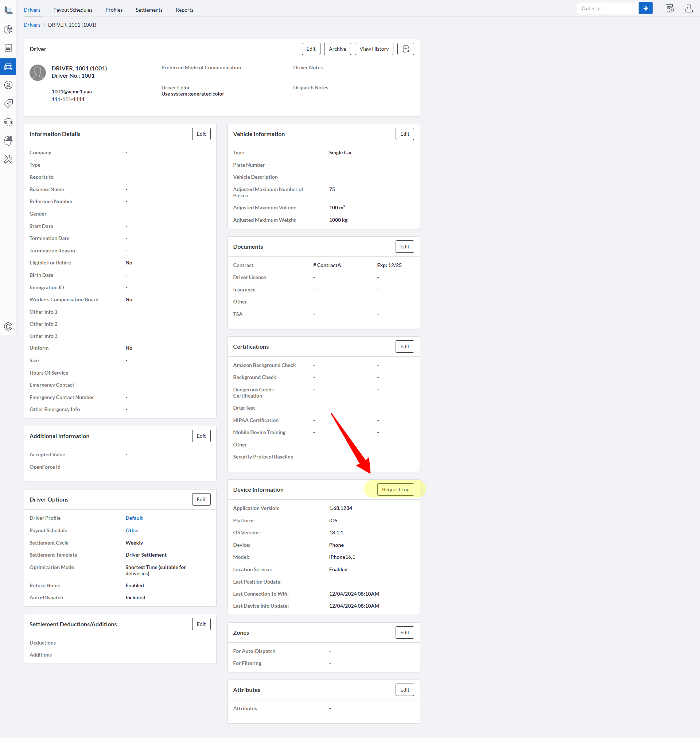Click the price tag sidebar icon
700x739 pixels.
coord(8,103)
